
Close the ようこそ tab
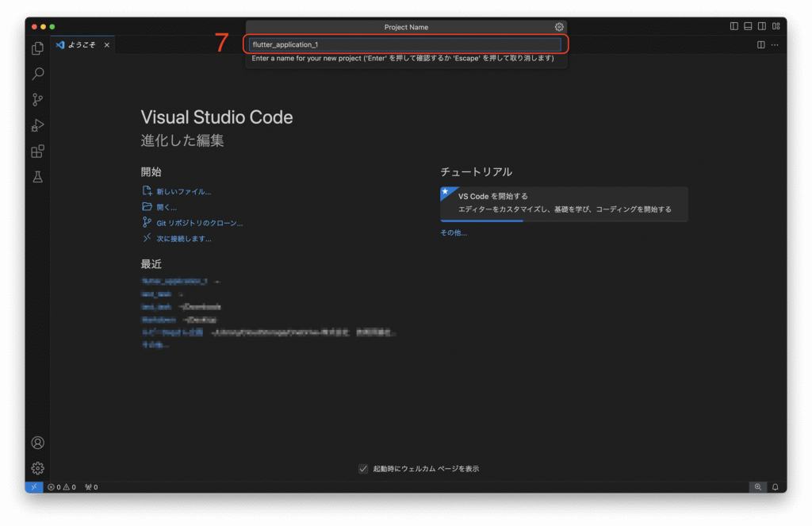(x=107, y=45)
